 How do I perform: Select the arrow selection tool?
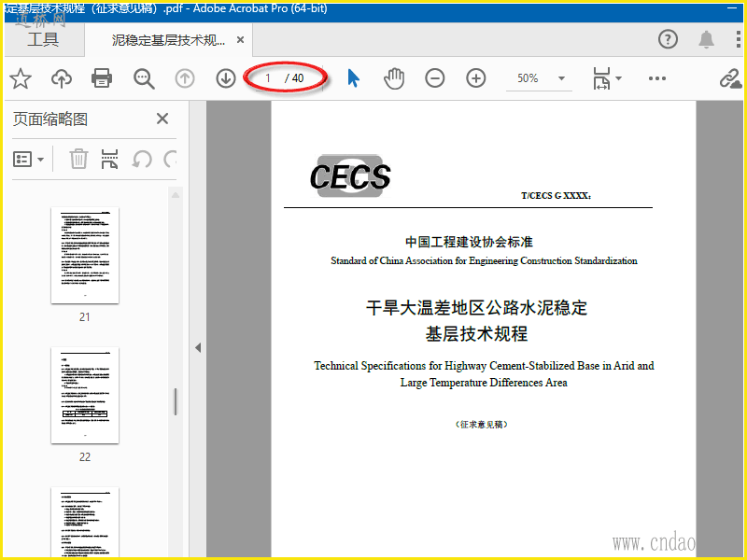pyautogui.click(x=353, y=78)
